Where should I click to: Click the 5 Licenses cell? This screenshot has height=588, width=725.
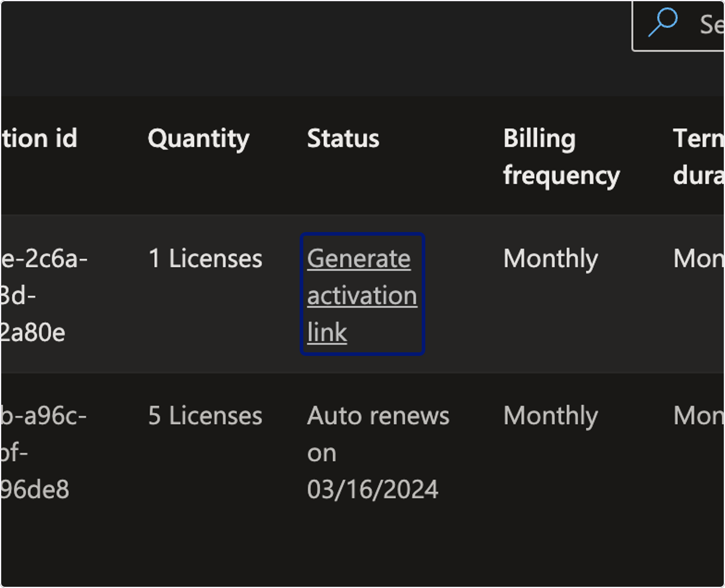click(x=205, y=416)
